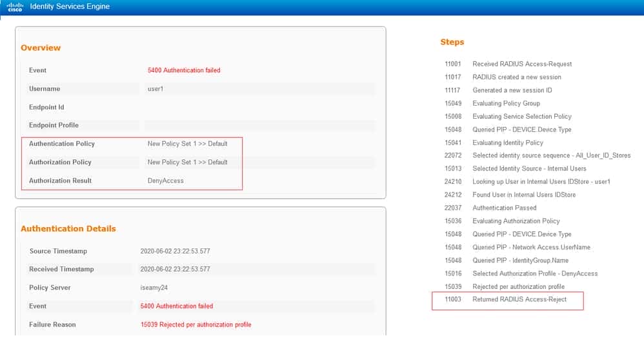The height and width of the screenshot is (338, 644).
Task: Select step 24210 Looking up User in IDStore
Action: pos(527,181)
